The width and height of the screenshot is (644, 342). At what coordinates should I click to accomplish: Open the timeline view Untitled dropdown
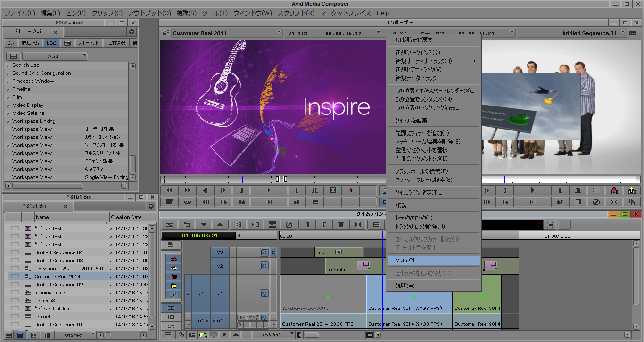point(274,335)
